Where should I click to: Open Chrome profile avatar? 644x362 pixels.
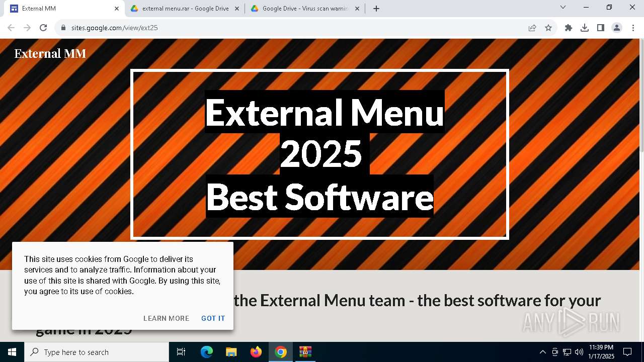pyautogui.click(x=617, y=28)
